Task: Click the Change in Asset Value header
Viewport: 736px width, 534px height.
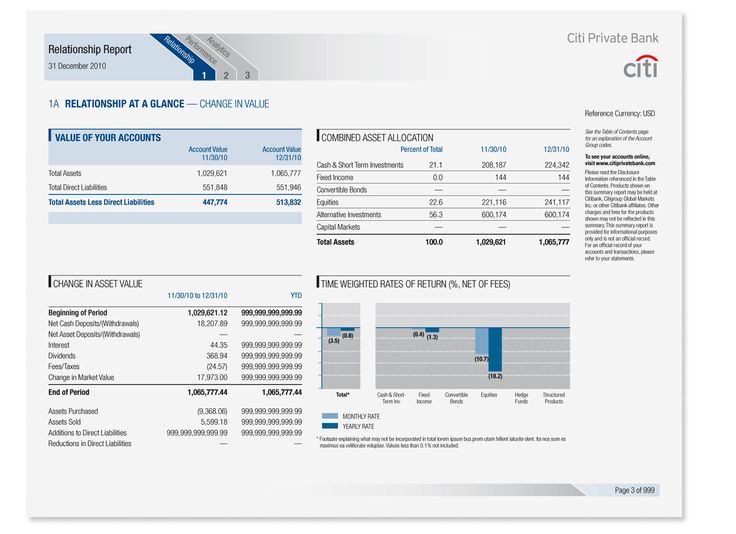Action: point(97,284)
